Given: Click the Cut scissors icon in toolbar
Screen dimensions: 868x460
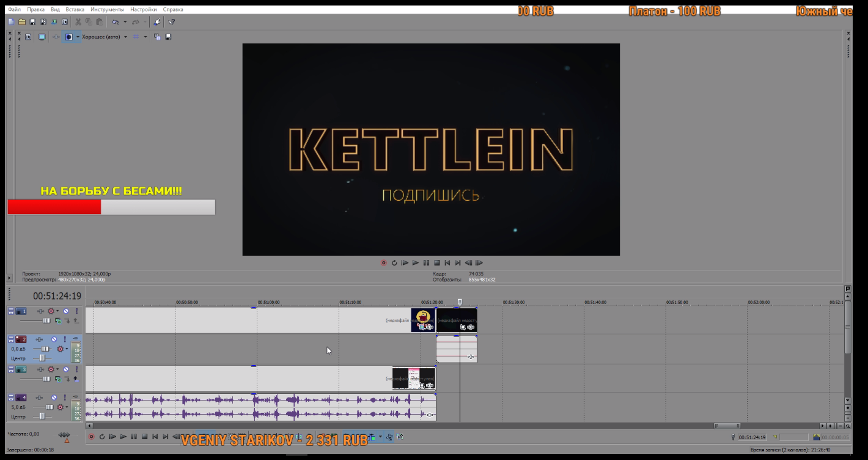Looking at the screenshot, I should coord(78,22).
